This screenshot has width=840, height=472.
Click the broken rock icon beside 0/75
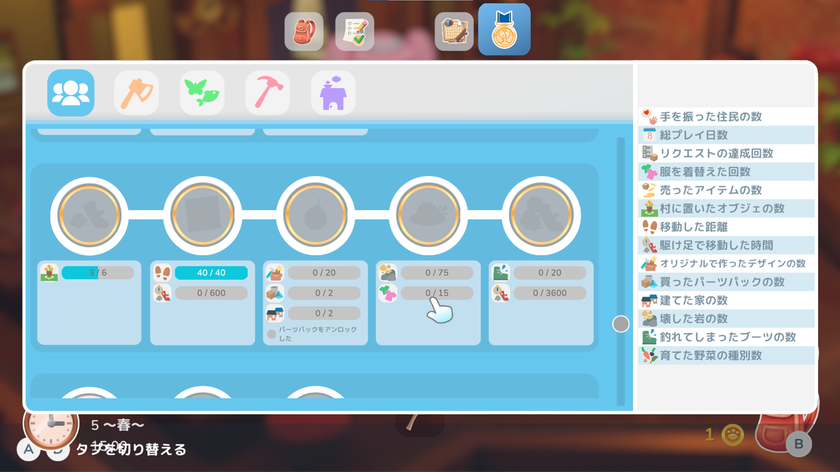pyautogui.click(x=388, y=273)
